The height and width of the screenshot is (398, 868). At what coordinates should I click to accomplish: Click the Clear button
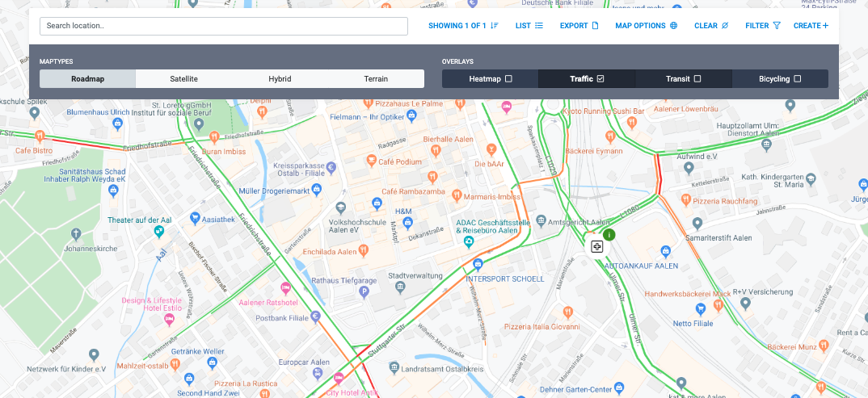pyautogui.click(x=711, y=26)
